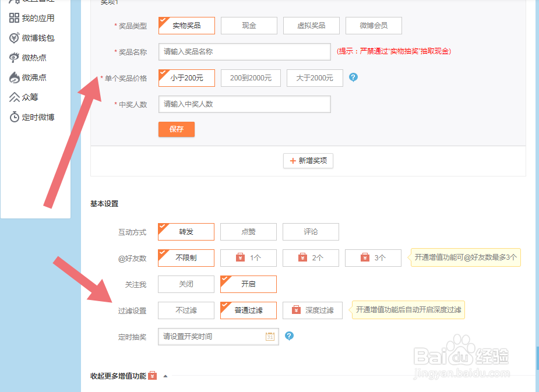Choose 3个 for @好友数
The width and height of the screenshot is (539, 392).
(x=373, y=258)
